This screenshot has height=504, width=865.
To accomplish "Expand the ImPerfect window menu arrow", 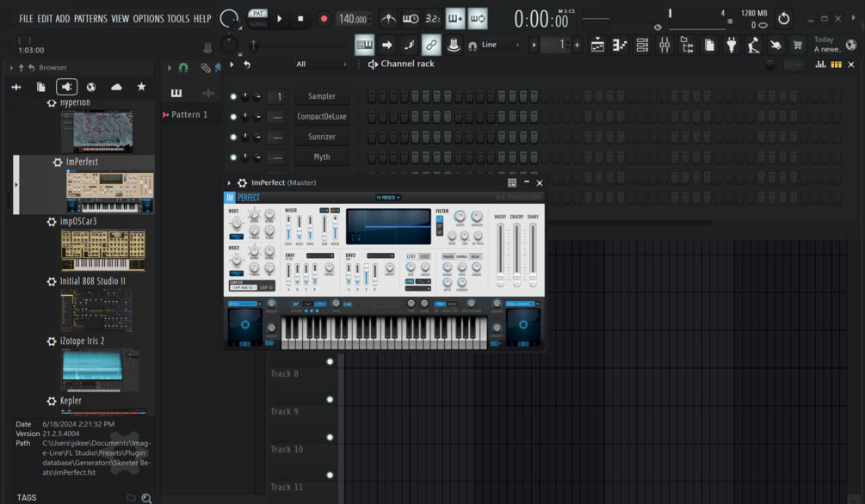I will click(x=229, y=182).
